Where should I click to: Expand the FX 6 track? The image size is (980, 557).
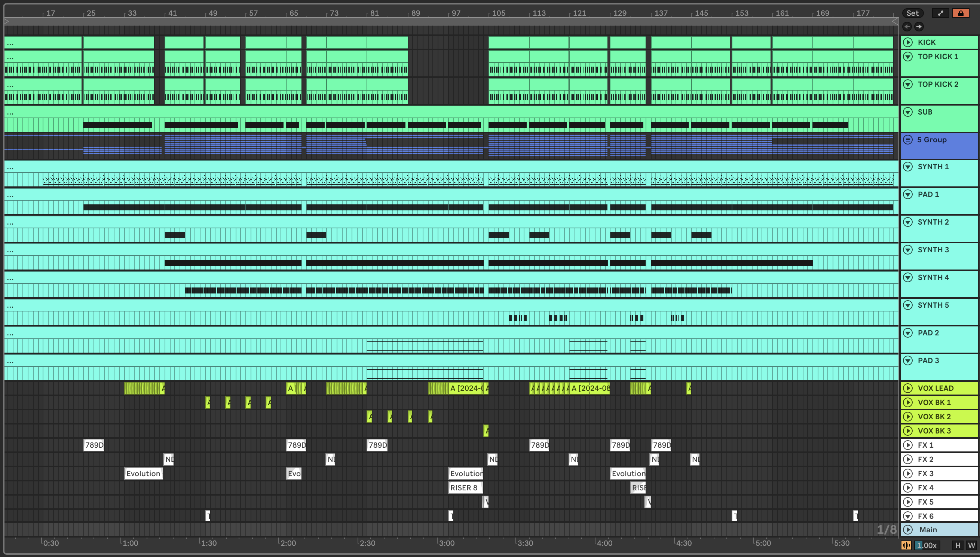908,516
